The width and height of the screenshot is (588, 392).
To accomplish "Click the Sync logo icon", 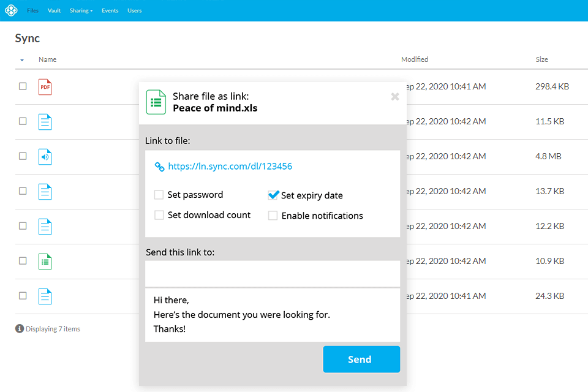I will click(x=10, y=10).
